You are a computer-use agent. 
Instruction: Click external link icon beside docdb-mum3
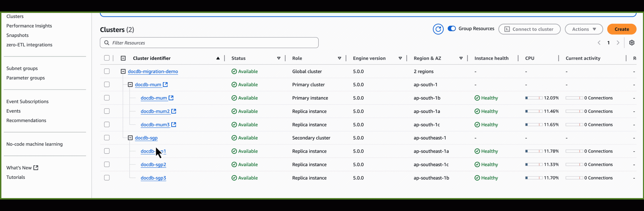tap(174, 124)
